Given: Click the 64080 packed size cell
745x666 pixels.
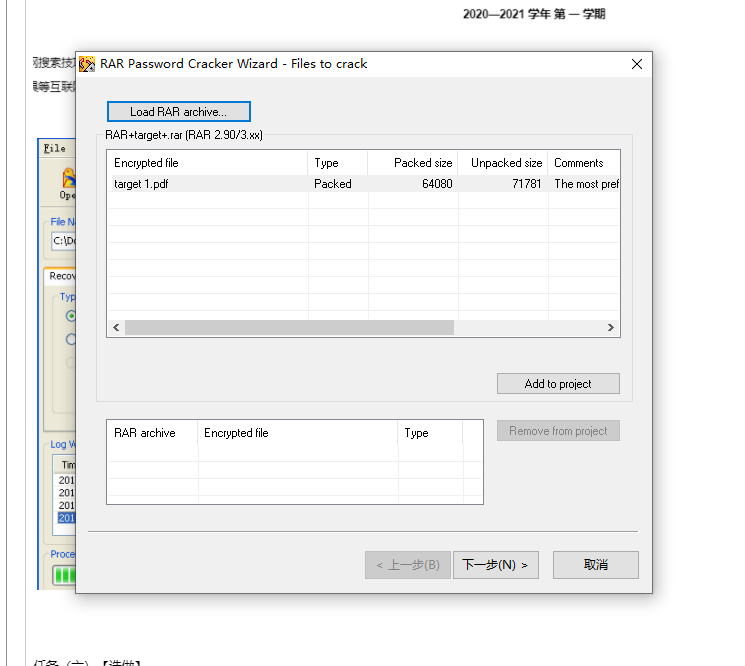Looking at the screenshot, I should (437, 184).
